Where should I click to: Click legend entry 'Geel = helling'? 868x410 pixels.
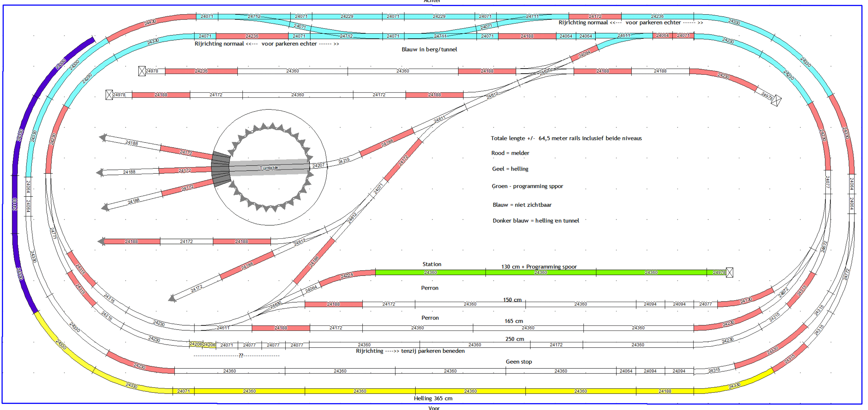click(x=510, y=169)
